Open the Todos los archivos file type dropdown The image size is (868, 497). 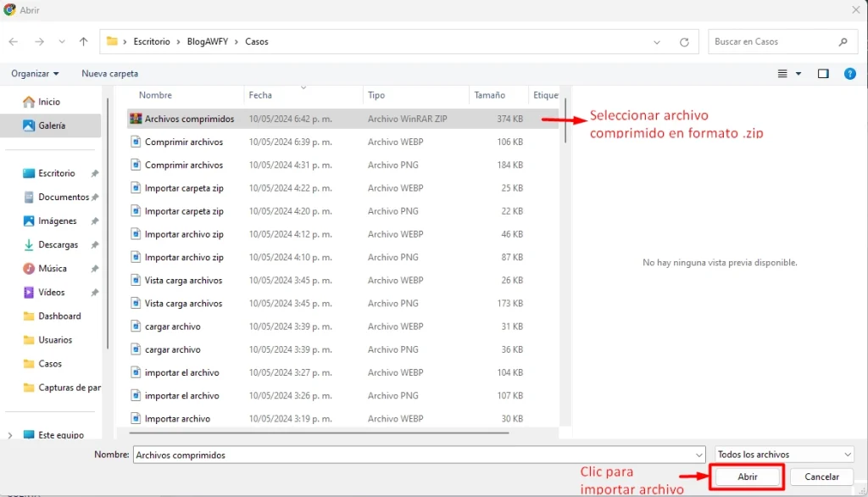coord(784,455)
